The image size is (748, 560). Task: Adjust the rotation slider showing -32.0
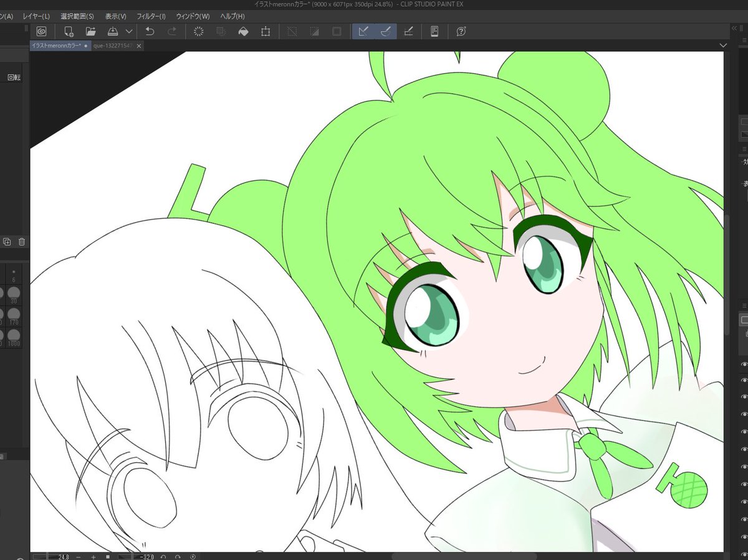[136, 556]
